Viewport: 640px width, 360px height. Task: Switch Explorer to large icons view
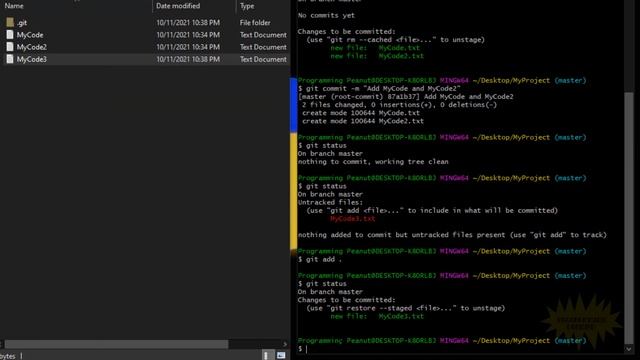coord(281,356)
